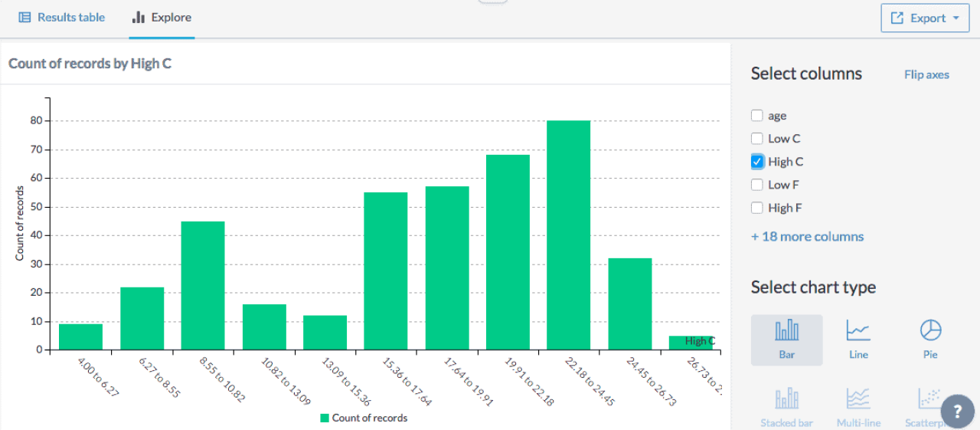Tick the Low F column checkbox
The height and width of the screenshot is (430, 980).
[x=757, y=185]
